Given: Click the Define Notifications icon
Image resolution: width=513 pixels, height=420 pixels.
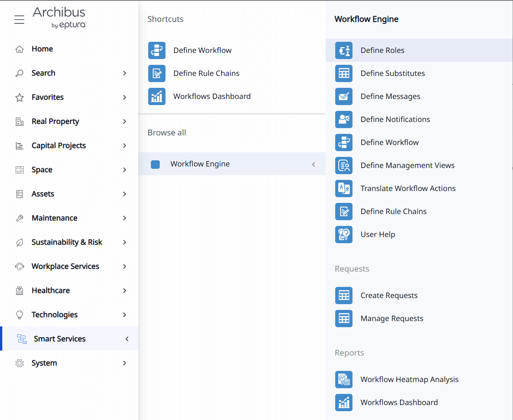Looking at the screenshot, I should 344,119.
